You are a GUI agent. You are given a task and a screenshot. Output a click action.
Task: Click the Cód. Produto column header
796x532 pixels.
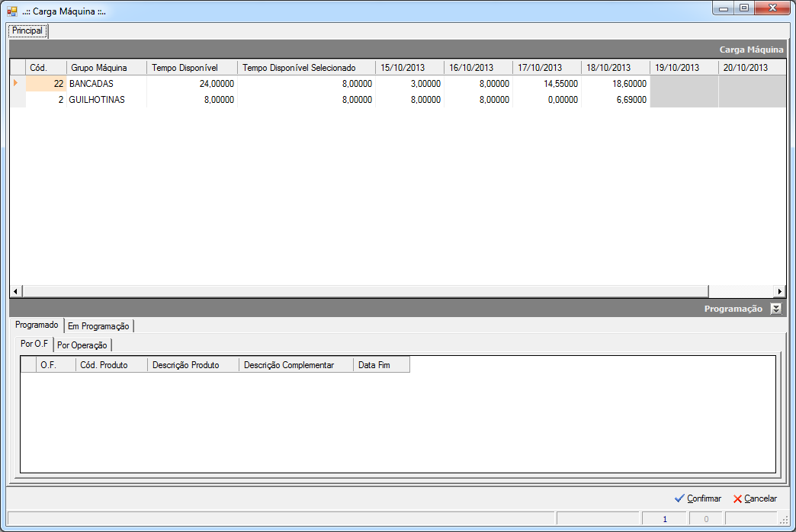pyautogui.click(x=111, y=365)
